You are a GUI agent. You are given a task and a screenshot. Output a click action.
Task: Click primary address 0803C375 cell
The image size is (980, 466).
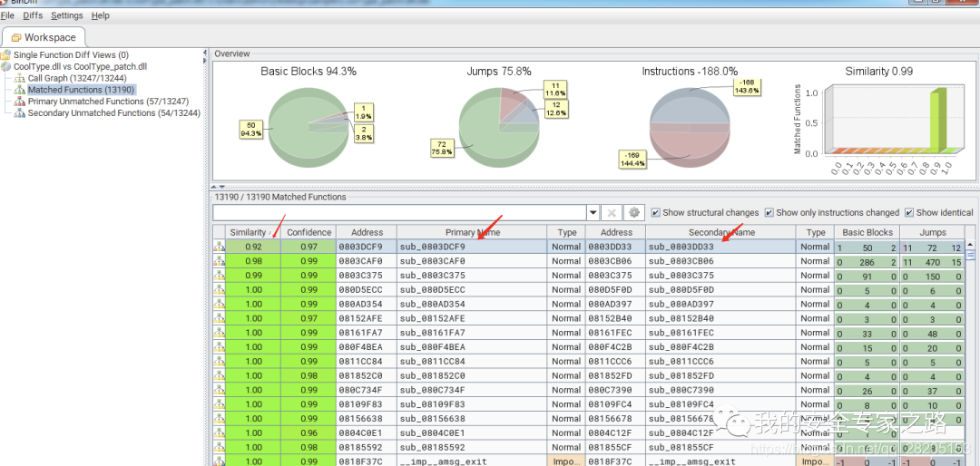(367, 276)
